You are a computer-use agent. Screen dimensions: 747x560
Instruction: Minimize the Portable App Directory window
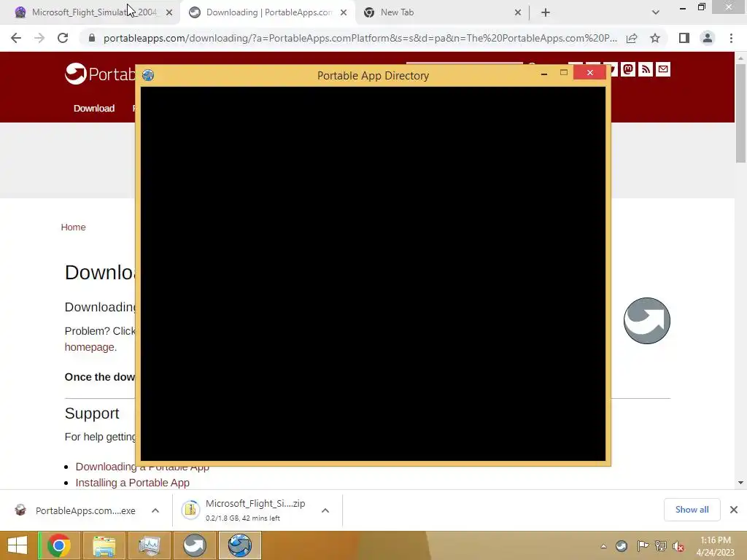coord(544,73)
